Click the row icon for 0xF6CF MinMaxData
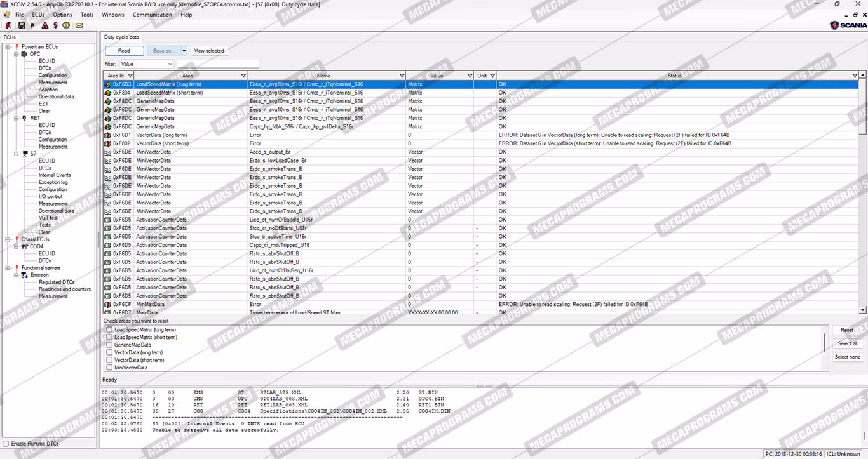 coord(107,304)
